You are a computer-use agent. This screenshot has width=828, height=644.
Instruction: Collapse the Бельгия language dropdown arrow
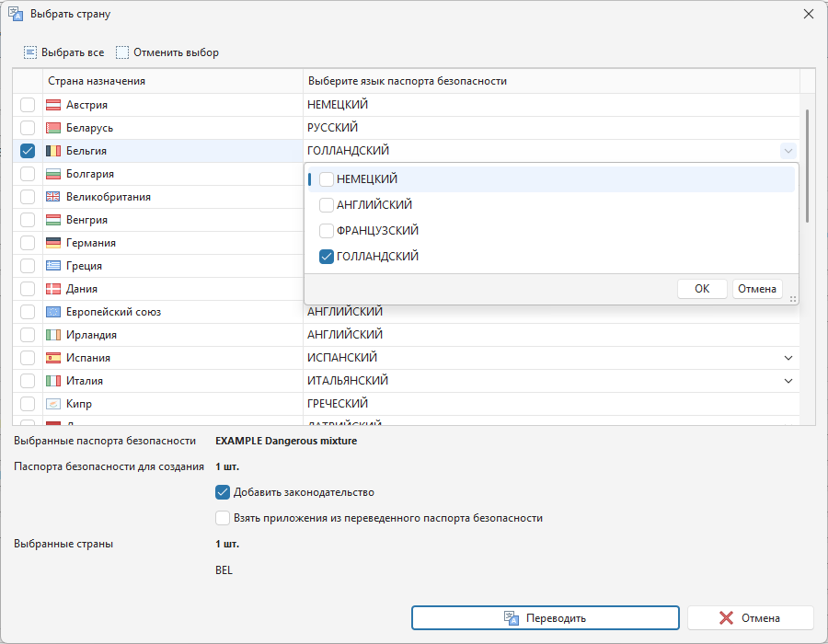(x=788, y=151)
